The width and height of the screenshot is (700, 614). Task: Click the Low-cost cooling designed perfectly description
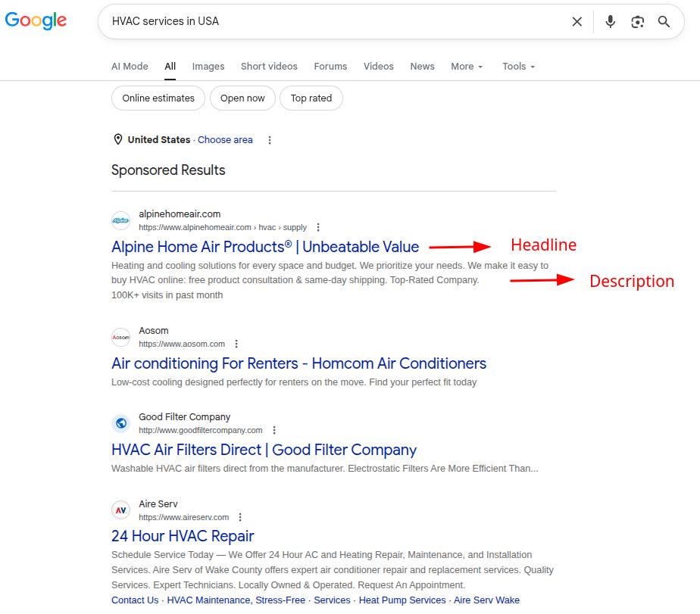click(294, 382)
